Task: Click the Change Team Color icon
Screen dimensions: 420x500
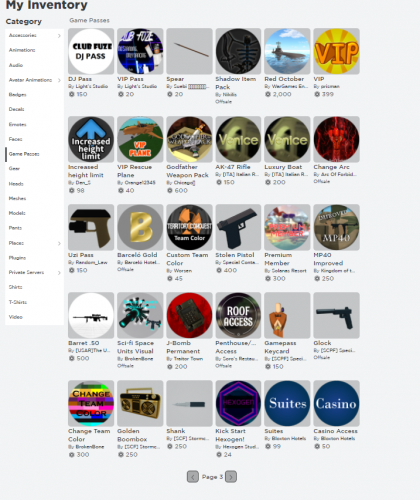Action: [91, 403]
